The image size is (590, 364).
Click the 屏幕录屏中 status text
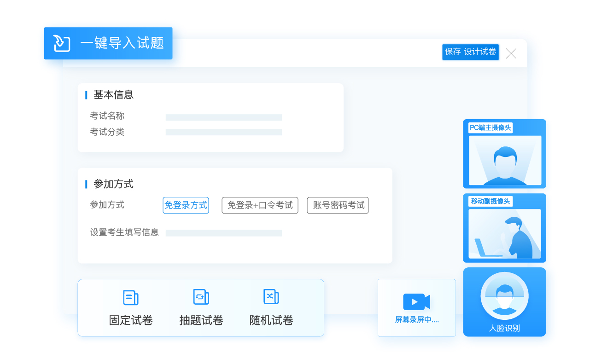pos(417,320)
